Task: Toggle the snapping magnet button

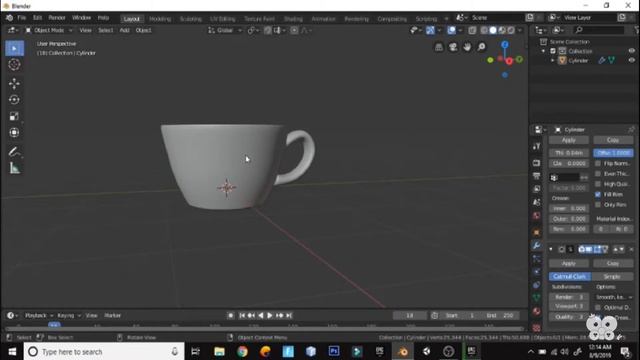Action: 268,30
